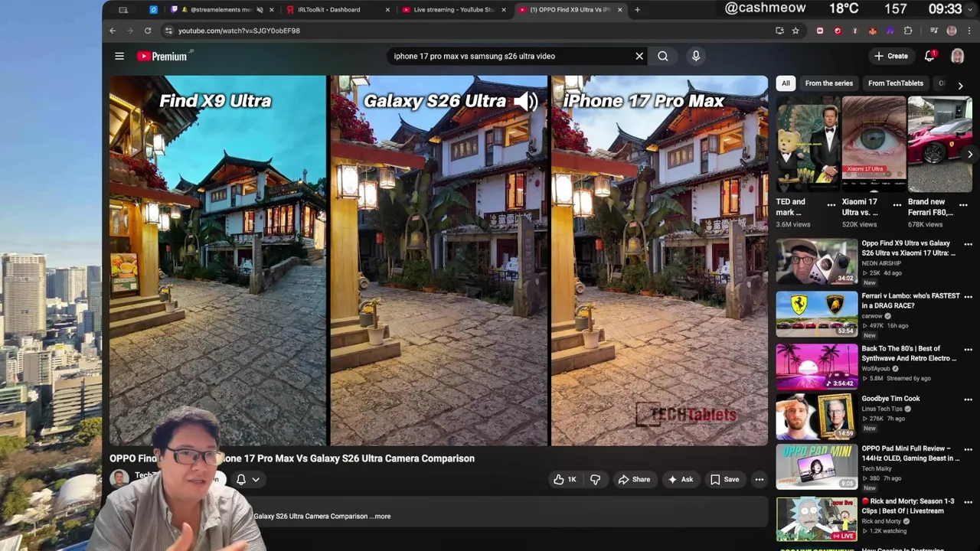
Task: Share this video
Action: pyautogui.click(x=634, y=480)
